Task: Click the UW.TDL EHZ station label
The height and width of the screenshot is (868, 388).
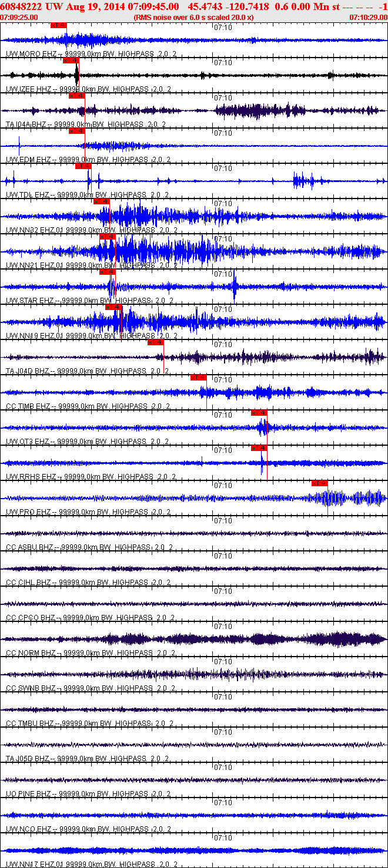Action: [27, 195]
